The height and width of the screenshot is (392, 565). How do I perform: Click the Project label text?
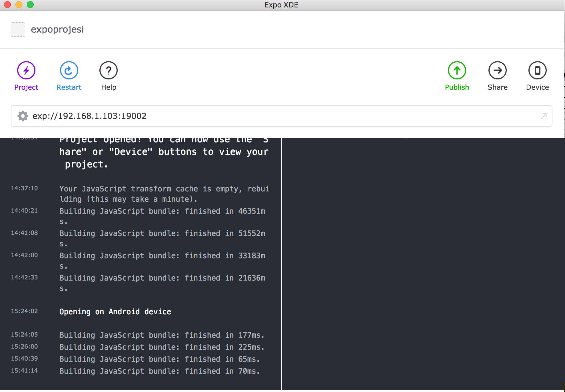tap(26, 87)
